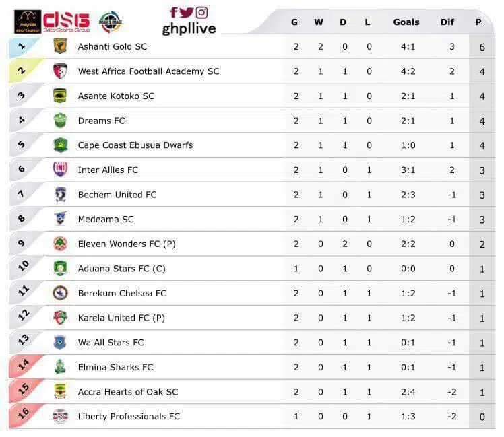This screenshot has height=437, width=504.
Task: Open the Inter Allies FC crest
Action: click(60, 170)
